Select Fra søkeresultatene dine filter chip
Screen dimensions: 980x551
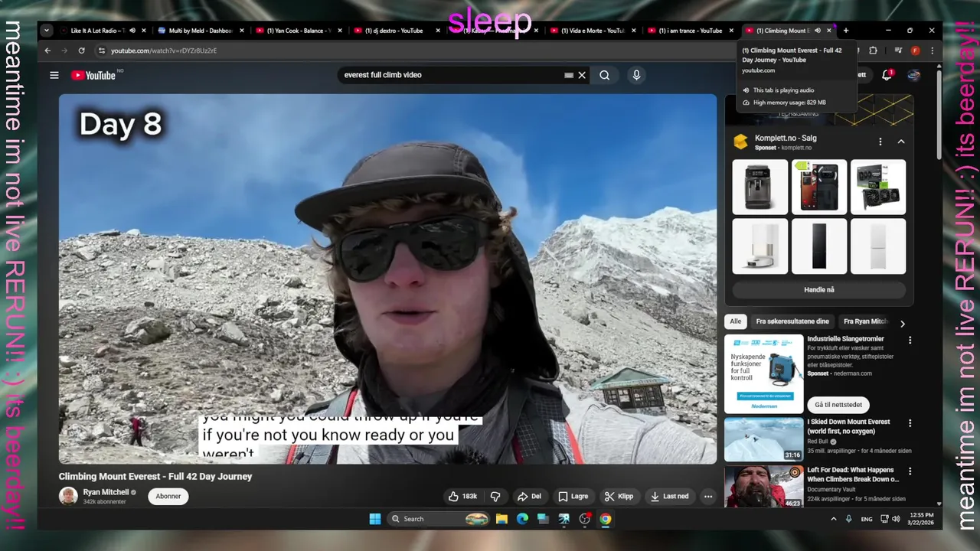[x=792, y=321]
